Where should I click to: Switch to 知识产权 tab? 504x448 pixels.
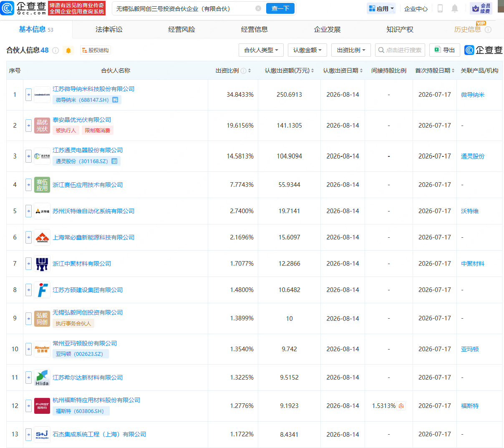(x=400, y=29)
